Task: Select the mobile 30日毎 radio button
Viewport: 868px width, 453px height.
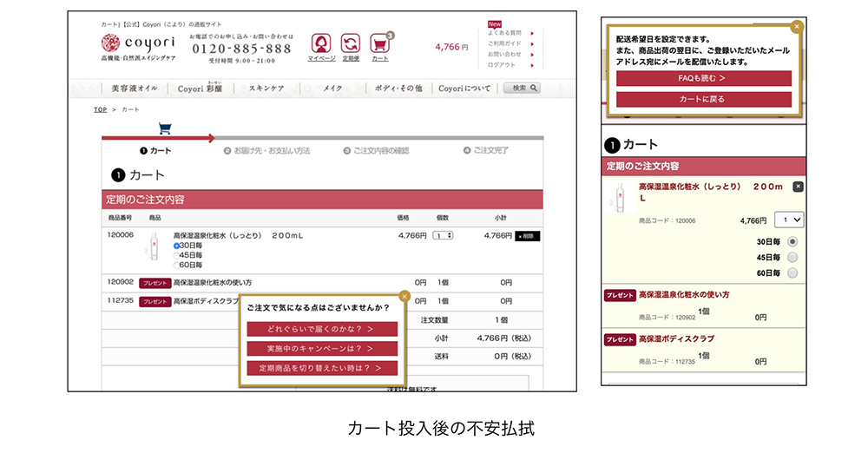Action: pos(792,241)
